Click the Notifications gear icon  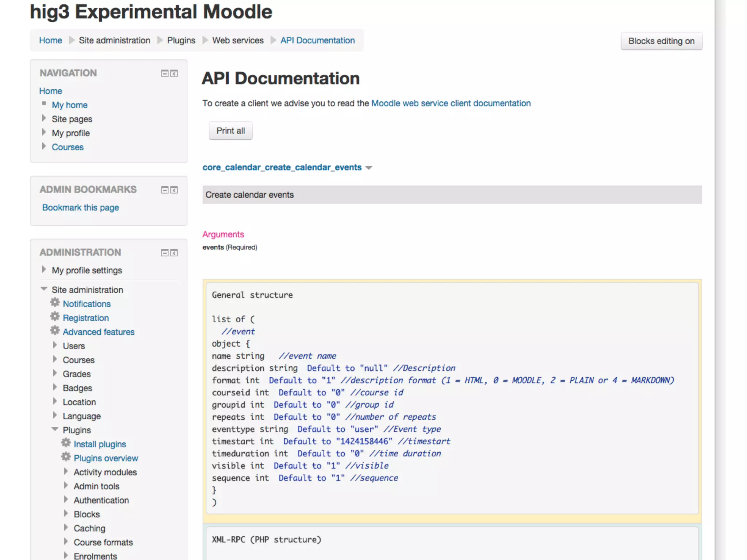coord(55,303)
